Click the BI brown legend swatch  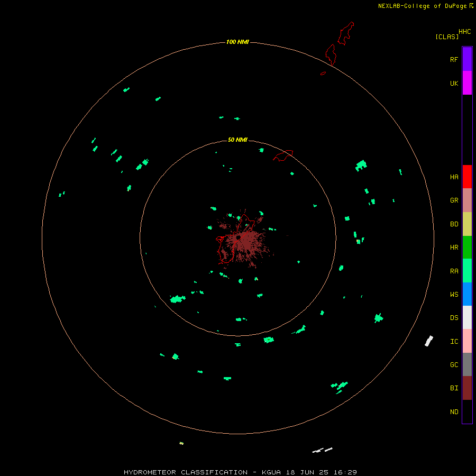[x=467, y=388]
